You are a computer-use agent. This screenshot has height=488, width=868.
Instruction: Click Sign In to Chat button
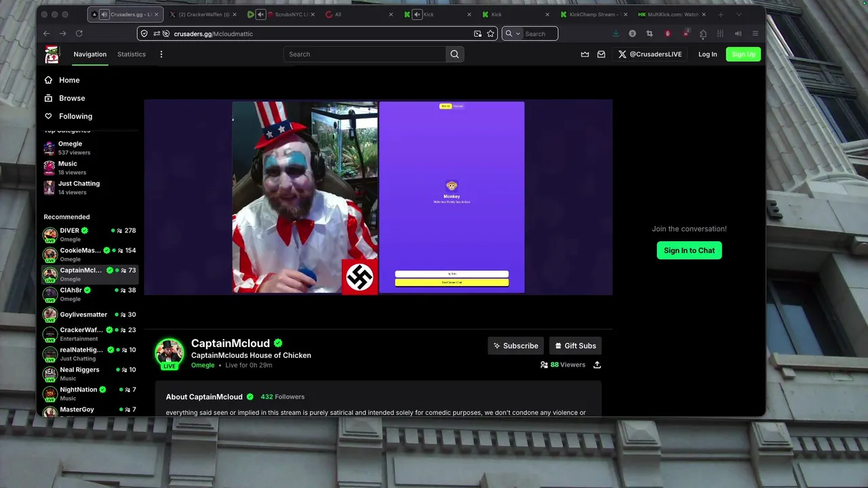689,251
